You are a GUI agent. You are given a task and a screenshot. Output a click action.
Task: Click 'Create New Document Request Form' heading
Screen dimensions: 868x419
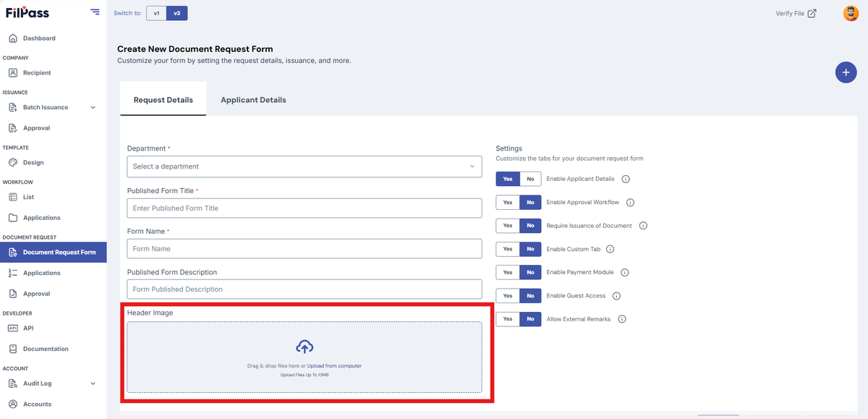pyautogui.click(x=195, y=49)
